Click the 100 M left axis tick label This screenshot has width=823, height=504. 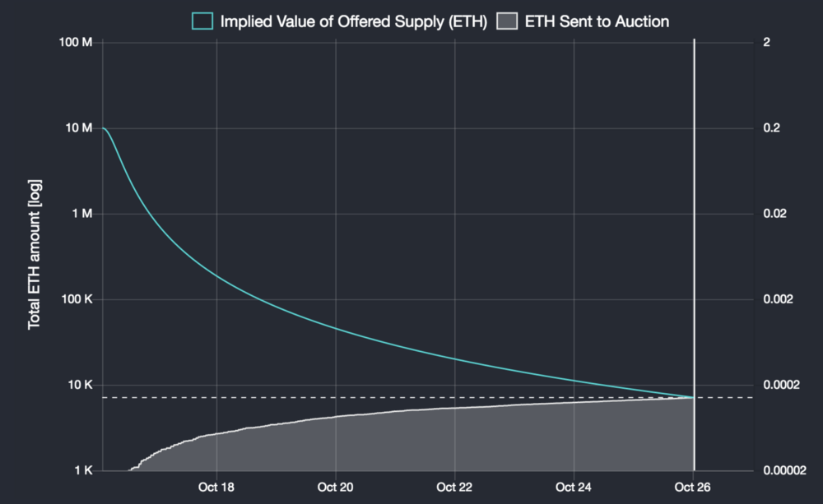click(77, 42)
